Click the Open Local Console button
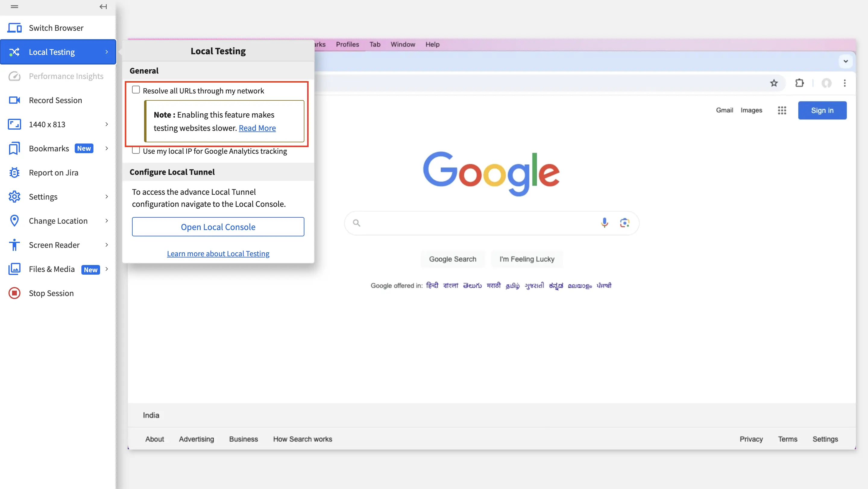Image resolution: width=868 pixels, height=489 pixels. click(x=218, y=227)
